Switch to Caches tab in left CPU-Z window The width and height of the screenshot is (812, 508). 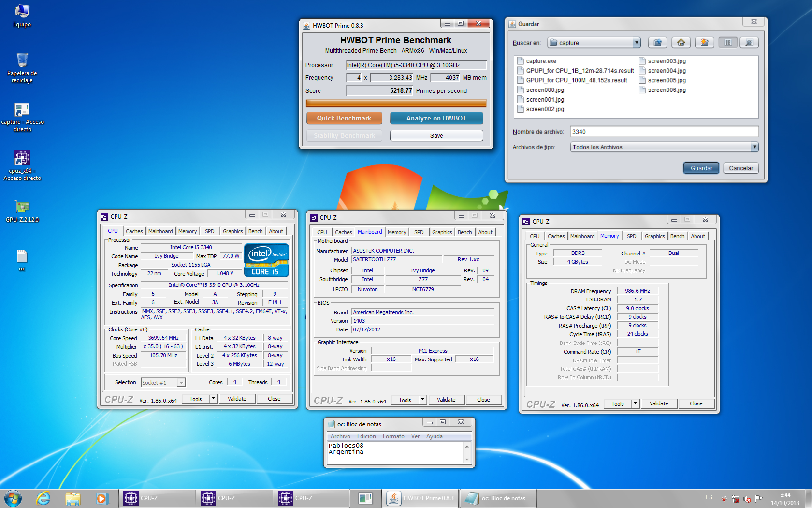[134, 231]
